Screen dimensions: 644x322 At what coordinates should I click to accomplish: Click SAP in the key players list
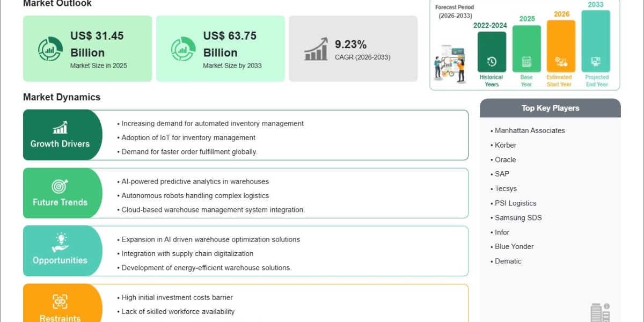(x=502, y=174)
